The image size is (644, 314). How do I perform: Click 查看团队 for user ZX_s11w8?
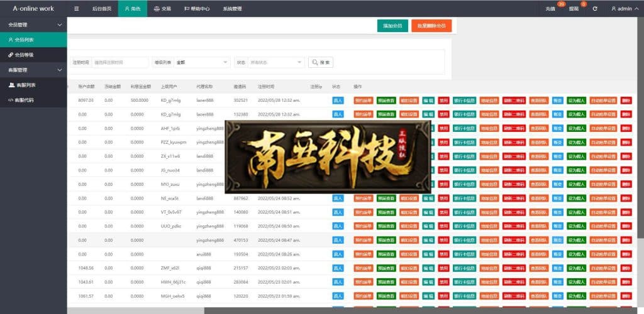pyautogui.click(x=539, y=156)
